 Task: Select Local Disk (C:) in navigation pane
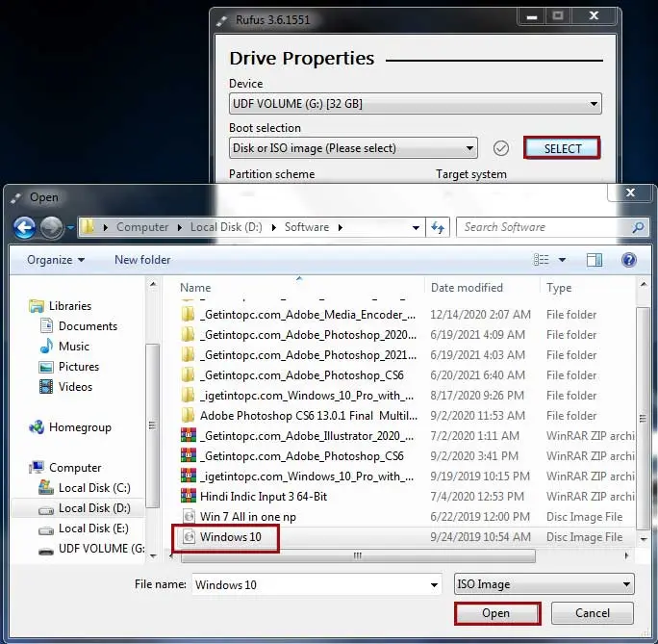pos(94,488)
